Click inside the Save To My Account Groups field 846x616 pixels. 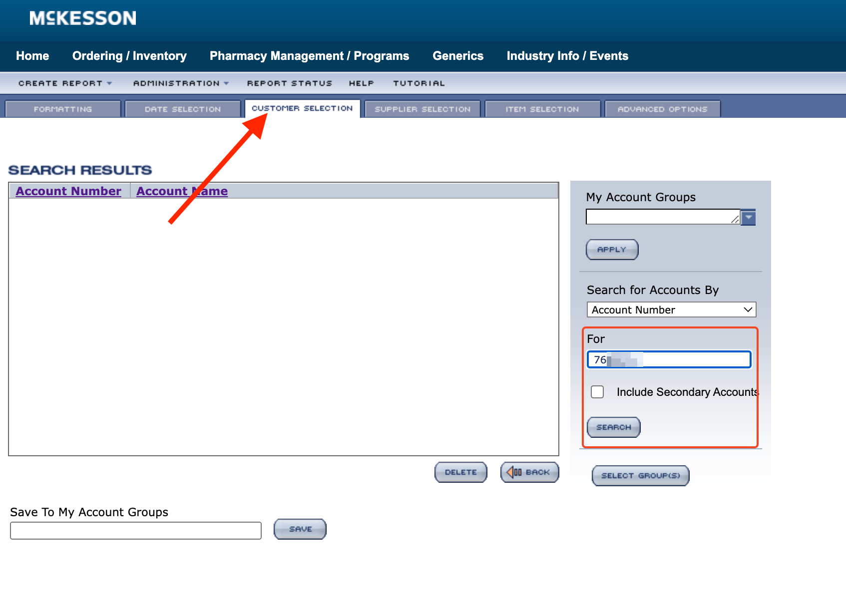135,530
